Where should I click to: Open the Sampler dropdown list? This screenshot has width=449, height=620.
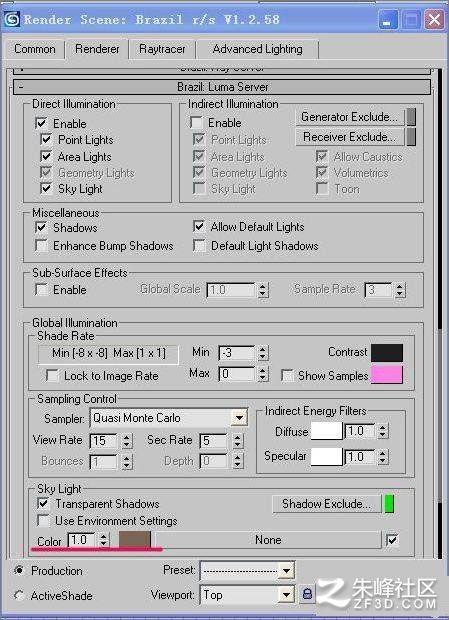point(239,418)
